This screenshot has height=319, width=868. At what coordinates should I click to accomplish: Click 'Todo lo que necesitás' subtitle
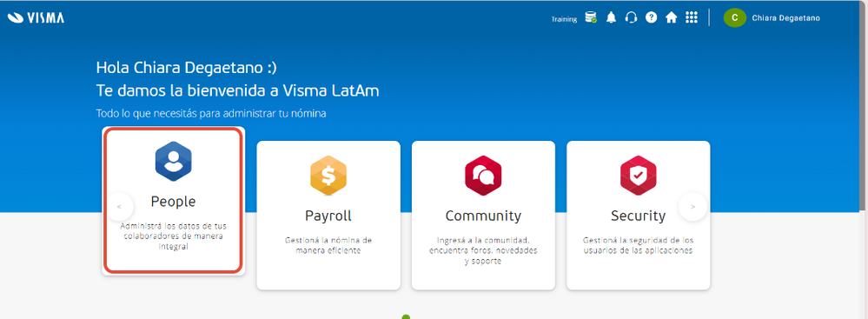211,114
